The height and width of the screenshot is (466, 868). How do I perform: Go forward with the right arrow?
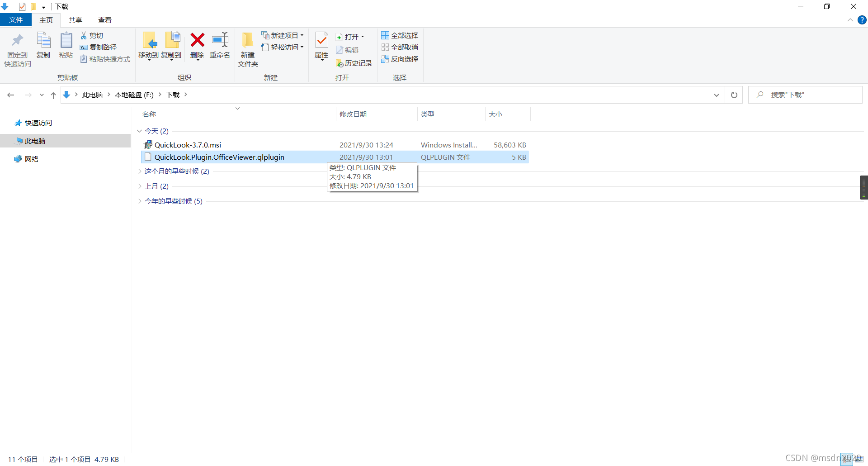point(28,95)
